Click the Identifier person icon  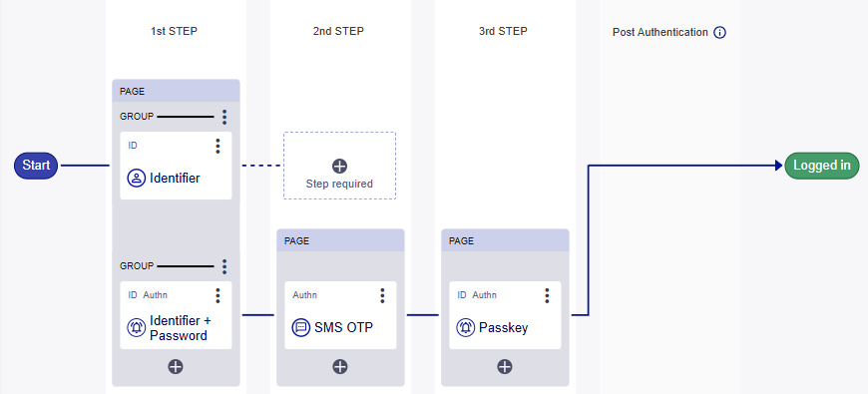click(x=136, y=179)
